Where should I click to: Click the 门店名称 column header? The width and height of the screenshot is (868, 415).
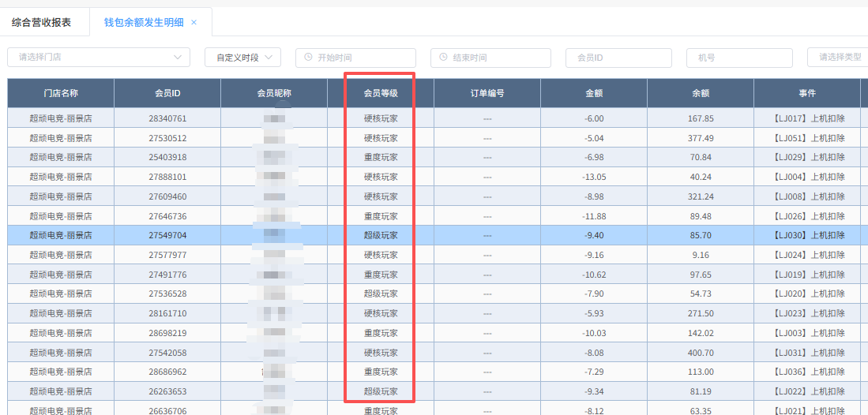(61, 93)
